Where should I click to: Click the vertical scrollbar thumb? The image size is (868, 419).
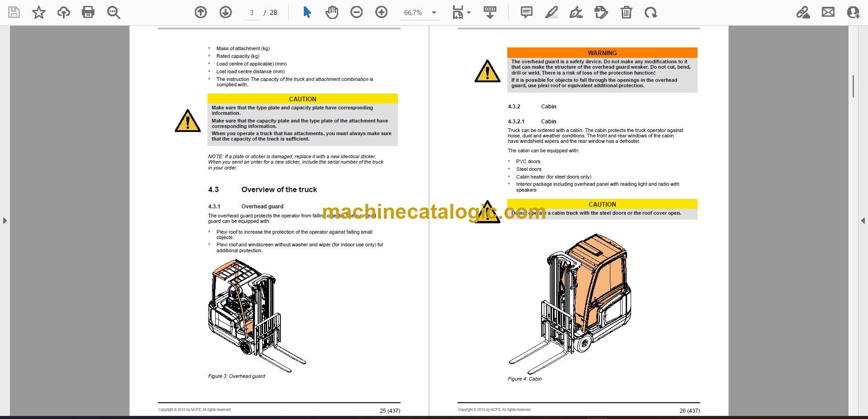pyautogui.click(x=853, y=86)
